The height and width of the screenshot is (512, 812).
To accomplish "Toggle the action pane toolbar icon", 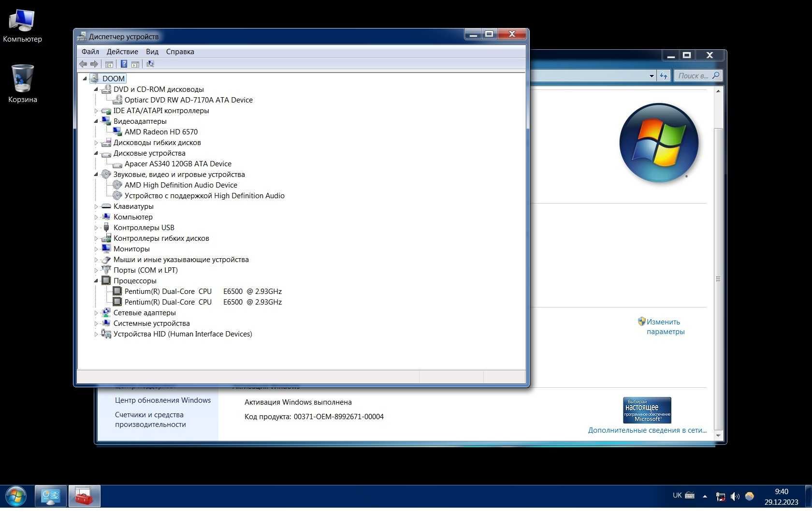I will pyautogui.click(x=135, y=64).
